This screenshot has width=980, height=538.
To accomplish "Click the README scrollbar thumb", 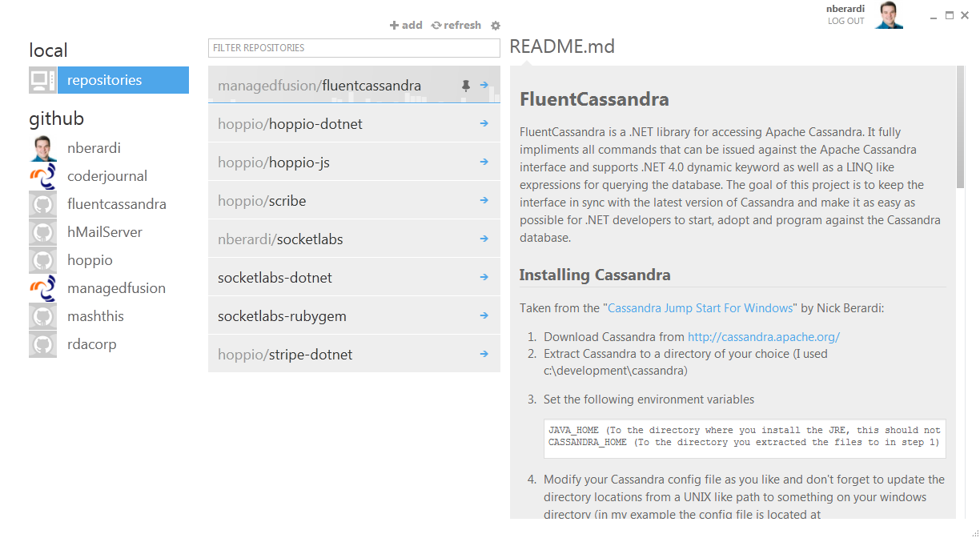I will tap(960, 128).
